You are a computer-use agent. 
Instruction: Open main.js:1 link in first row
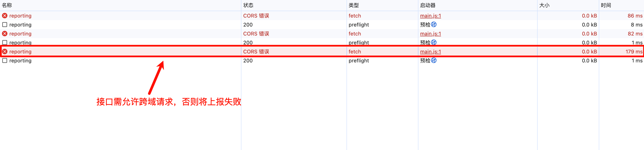point(431,16)
